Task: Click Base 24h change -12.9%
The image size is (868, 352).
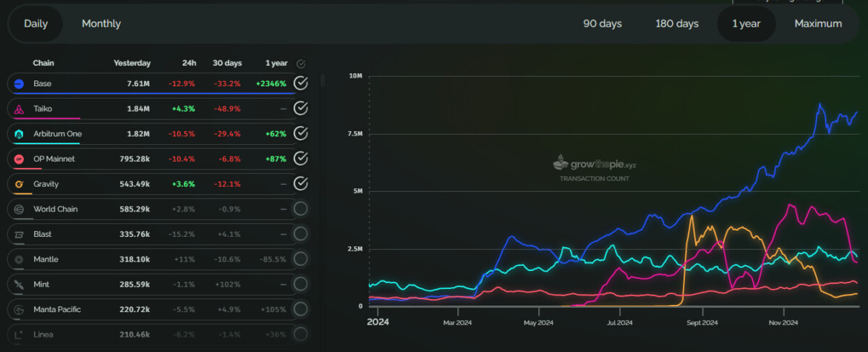Action: click(x=182, y=83)
